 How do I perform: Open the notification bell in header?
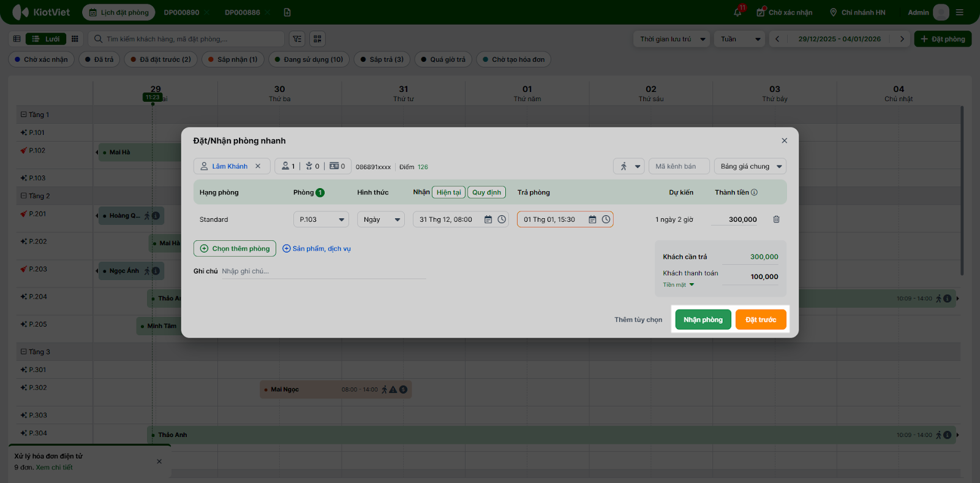737,12
